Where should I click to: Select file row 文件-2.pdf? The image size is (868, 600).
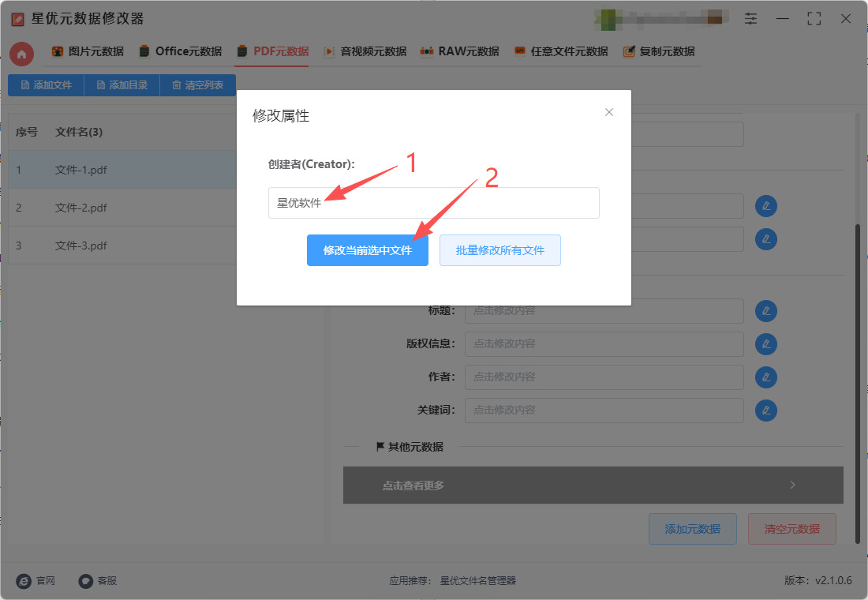tap(122, 208)
